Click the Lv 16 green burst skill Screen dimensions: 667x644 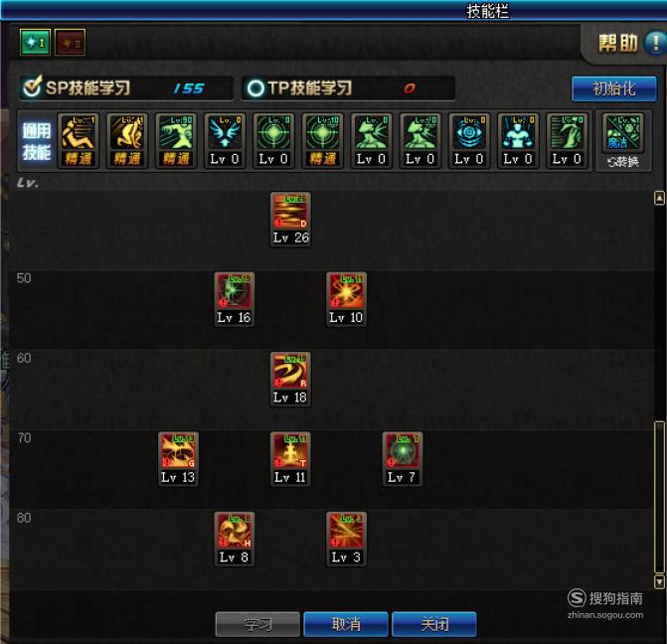pos(234,291)
